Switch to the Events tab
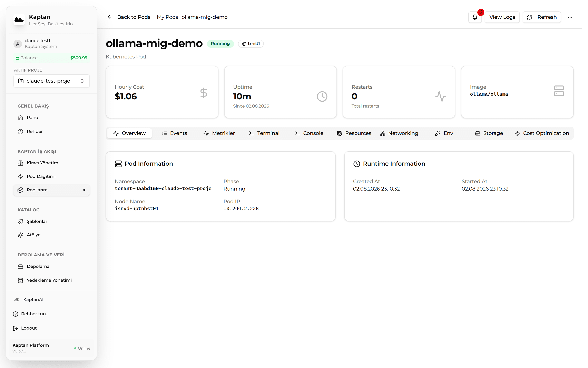Image resolution: width=588 pixels, height=368 pixels. click(x=175, y=133)
